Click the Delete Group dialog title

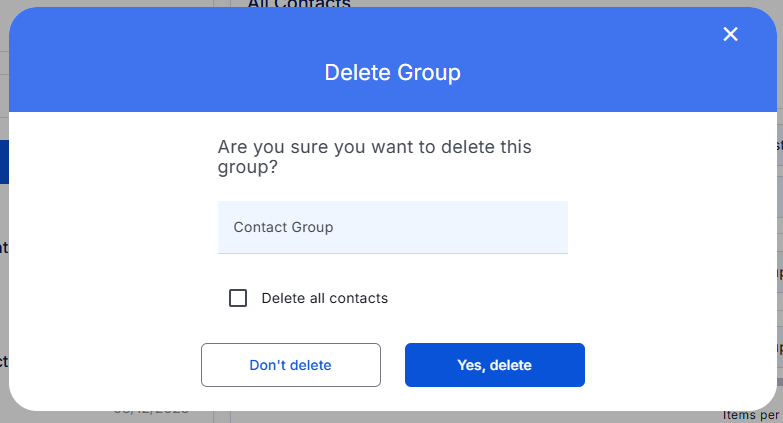click(x=392, y=73)
